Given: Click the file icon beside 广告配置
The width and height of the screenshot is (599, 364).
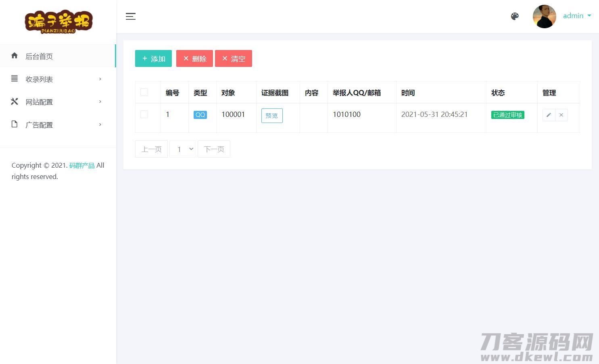Looking at the screenshot, I should (15, 124).
